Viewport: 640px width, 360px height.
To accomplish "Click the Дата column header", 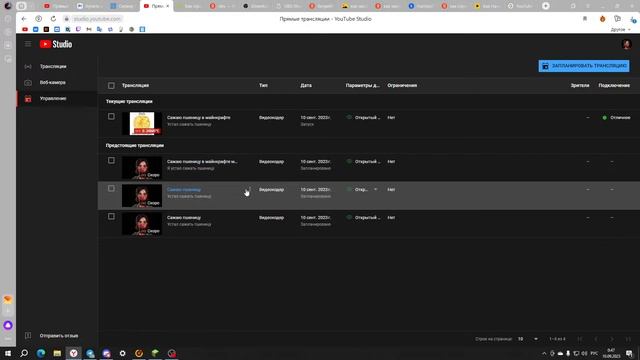I will click(x=306, y=86).
